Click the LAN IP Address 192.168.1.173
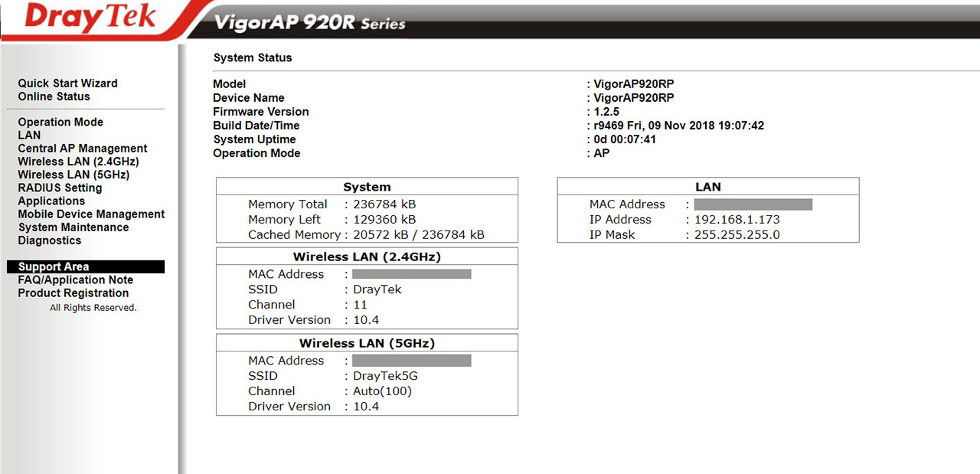This screenshot has width=980, height=474. (737, 220)
